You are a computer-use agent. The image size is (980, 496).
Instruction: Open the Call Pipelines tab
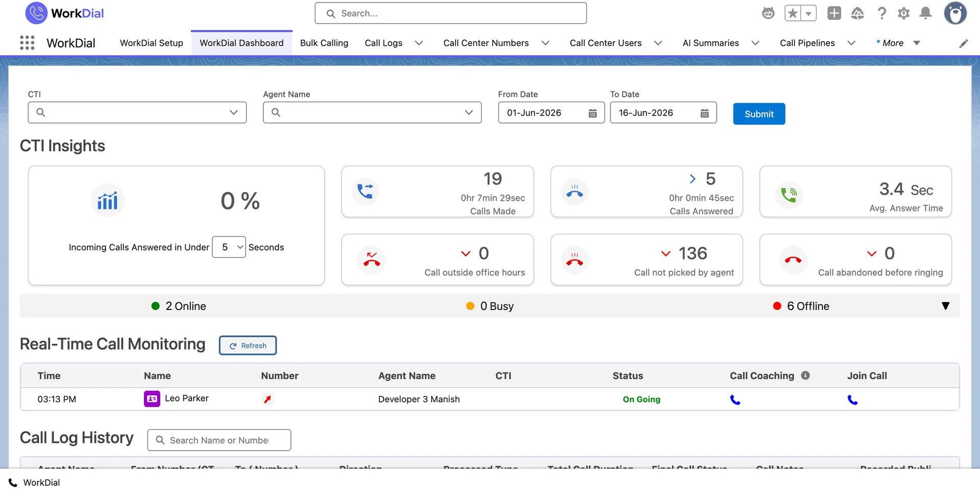point(807,43)
